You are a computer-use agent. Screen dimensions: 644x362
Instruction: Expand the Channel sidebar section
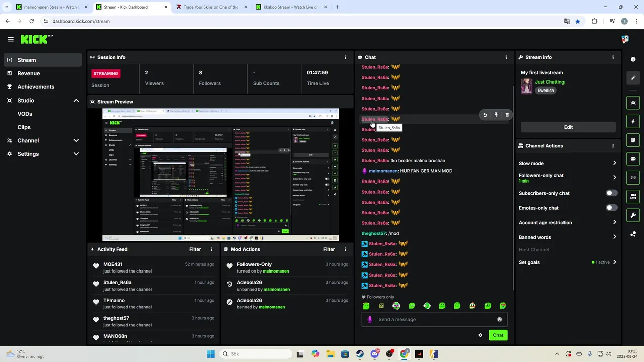tap(76, 141)
